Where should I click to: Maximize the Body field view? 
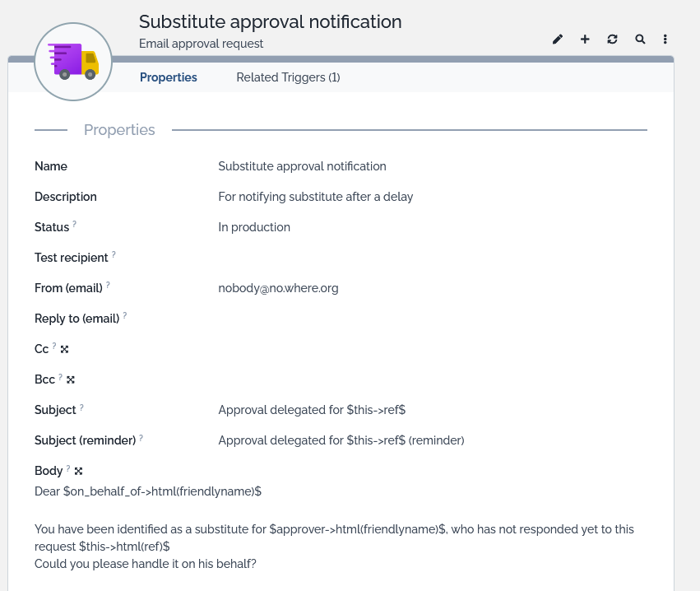click(x=78, y=472)
